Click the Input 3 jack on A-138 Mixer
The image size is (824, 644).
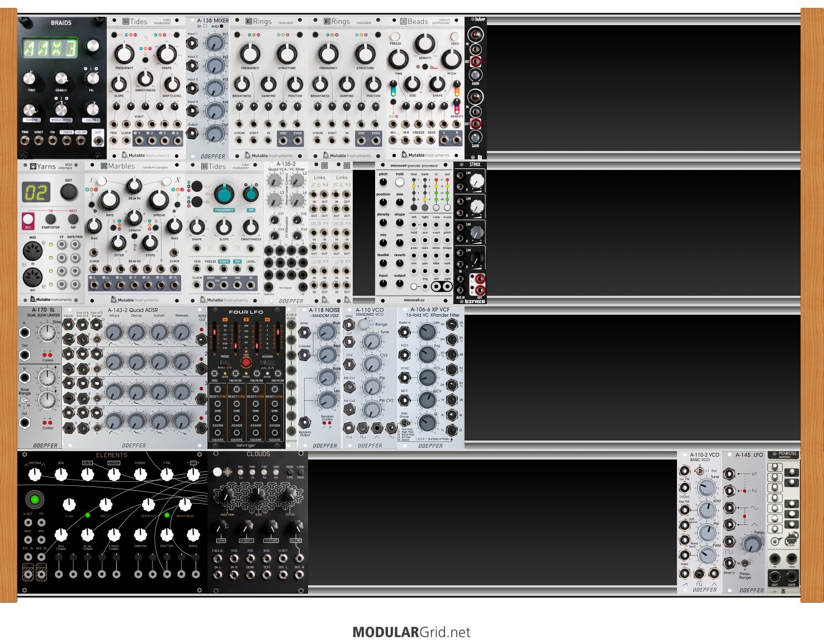tap(192, 87)
